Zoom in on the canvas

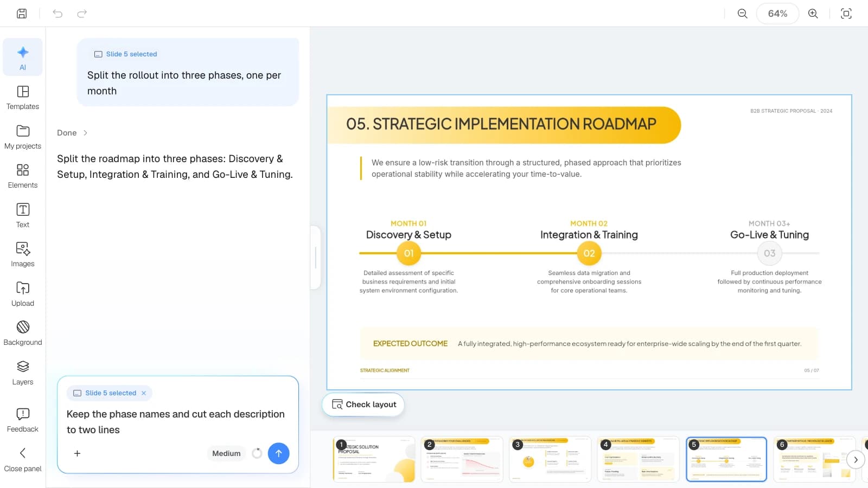813,14
